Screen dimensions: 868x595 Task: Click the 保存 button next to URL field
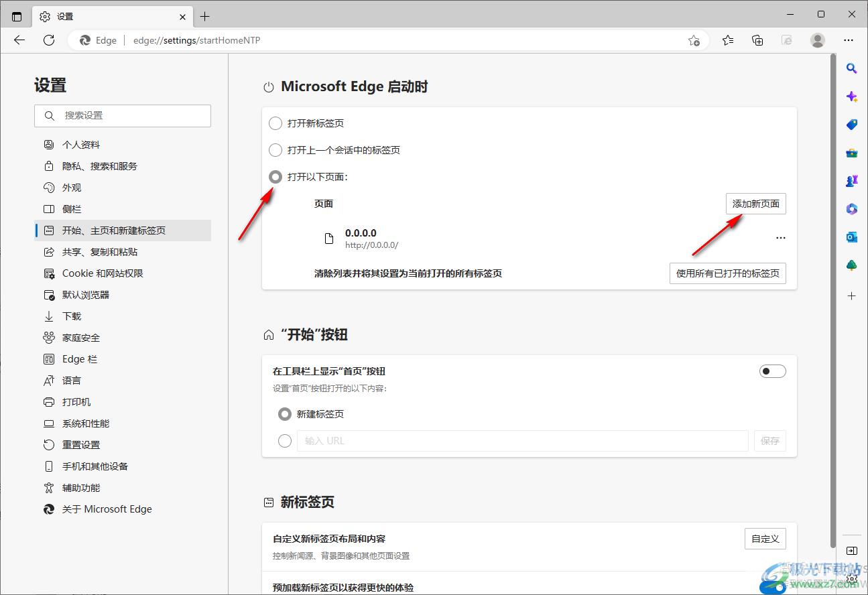click(770, 441)
